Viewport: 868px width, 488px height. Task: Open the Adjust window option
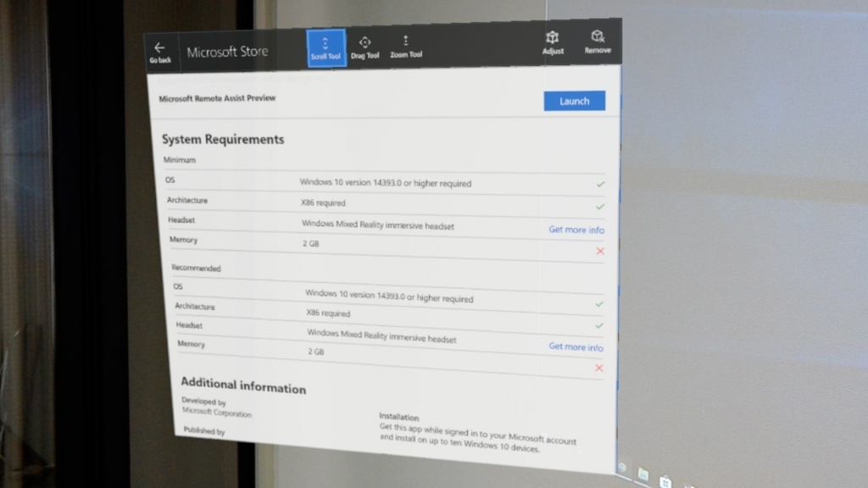[553, 42]
